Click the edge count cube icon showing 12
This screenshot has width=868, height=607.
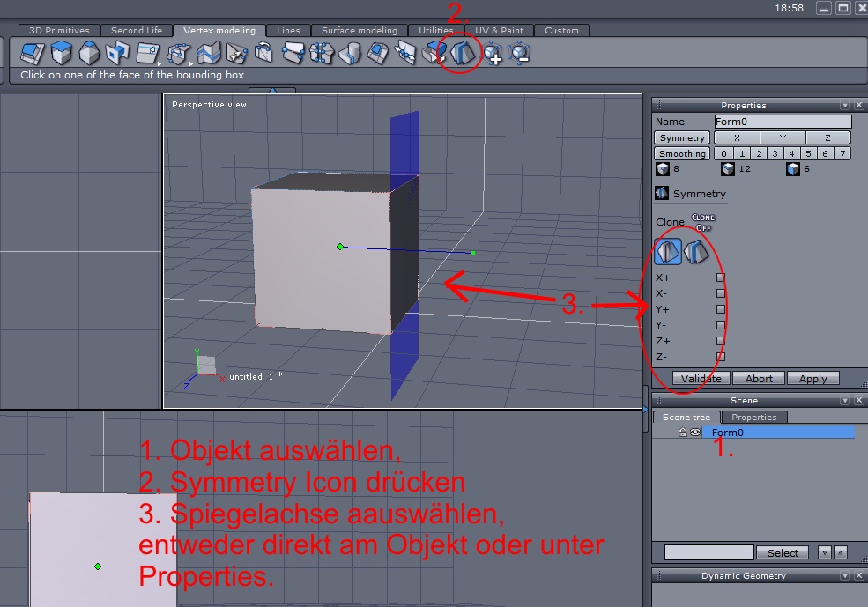(x=727, y=169)
